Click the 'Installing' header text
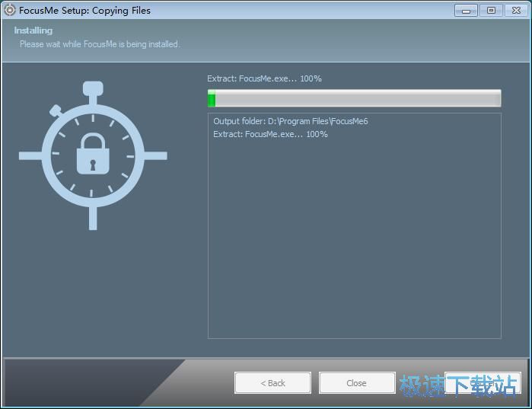 (x=33, y=30)
